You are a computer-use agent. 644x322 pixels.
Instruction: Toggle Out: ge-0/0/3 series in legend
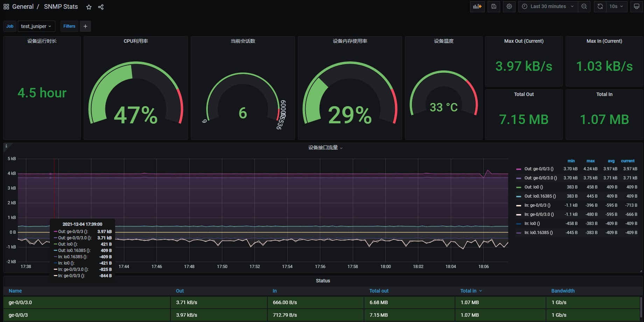[539, 169]
